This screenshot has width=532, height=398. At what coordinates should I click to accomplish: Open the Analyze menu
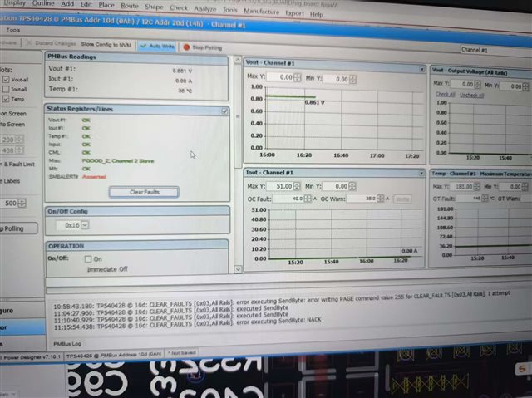205,9
